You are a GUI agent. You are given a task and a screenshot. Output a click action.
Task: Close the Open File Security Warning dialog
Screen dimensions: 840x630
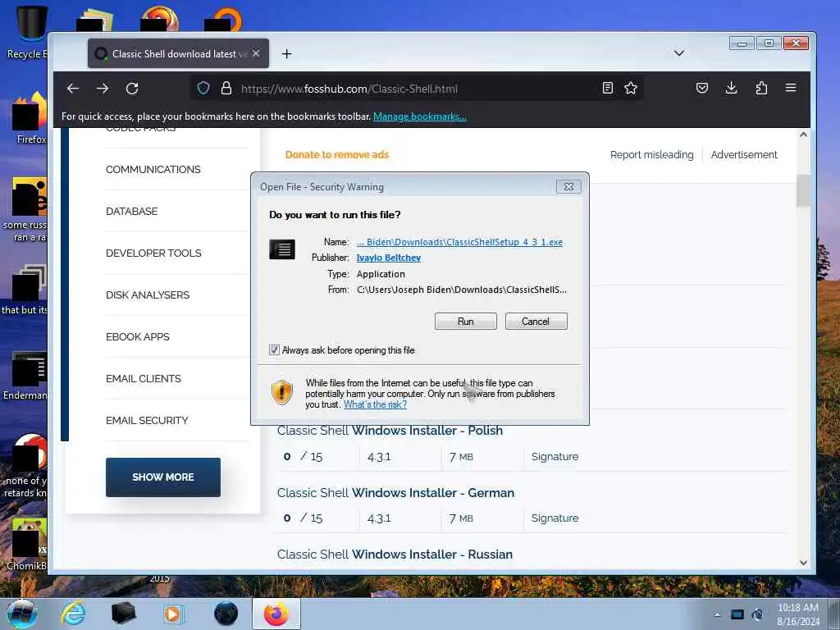tap(568, 186)
